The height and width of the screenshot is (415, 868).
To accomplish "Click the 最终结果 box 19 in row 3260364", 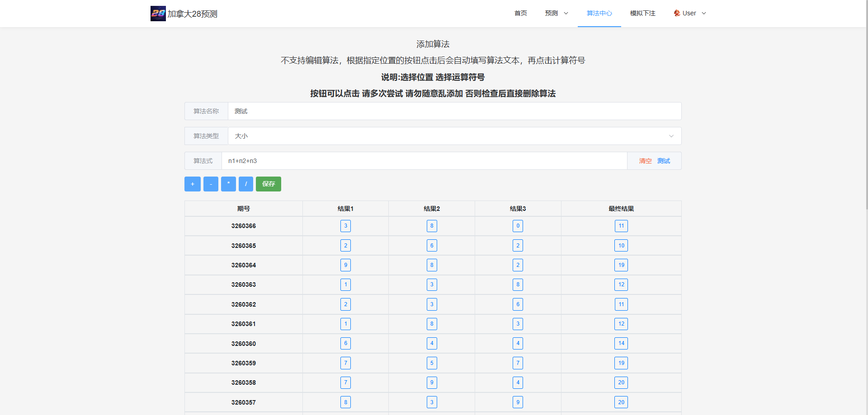I will click(x=621, y=265).
